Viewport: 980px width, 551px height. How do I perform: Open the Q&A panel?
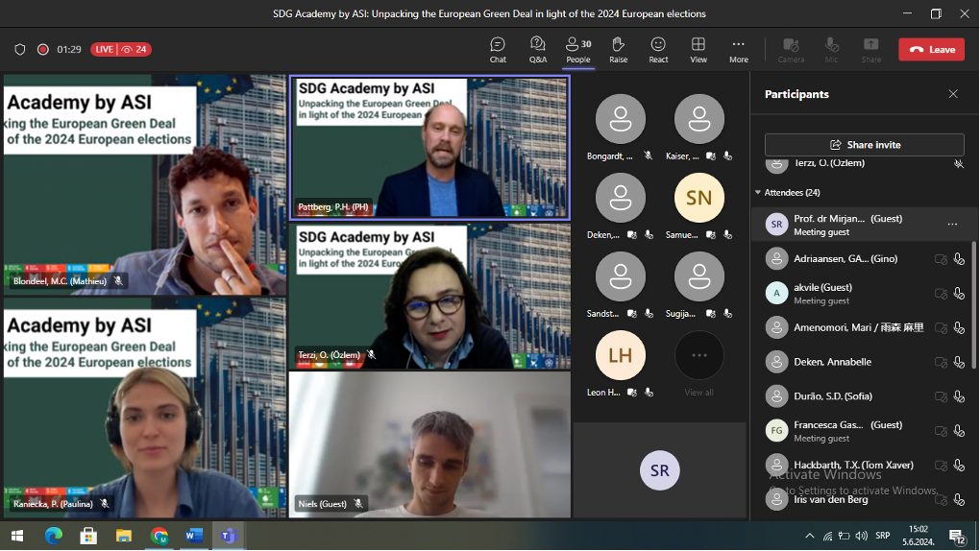(x=538, y=49)
